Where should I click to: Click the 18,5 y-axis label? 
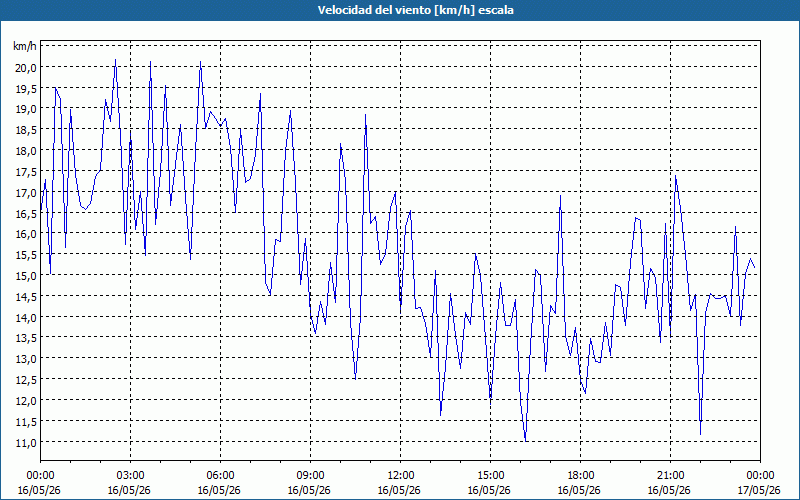[26, 130]
